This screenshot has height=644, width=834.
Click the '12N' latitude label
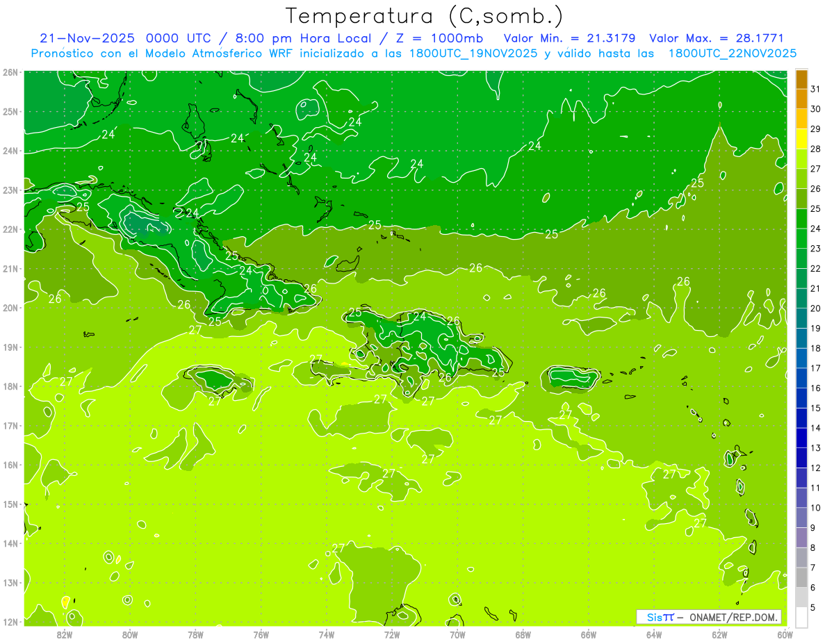[10, 622]
